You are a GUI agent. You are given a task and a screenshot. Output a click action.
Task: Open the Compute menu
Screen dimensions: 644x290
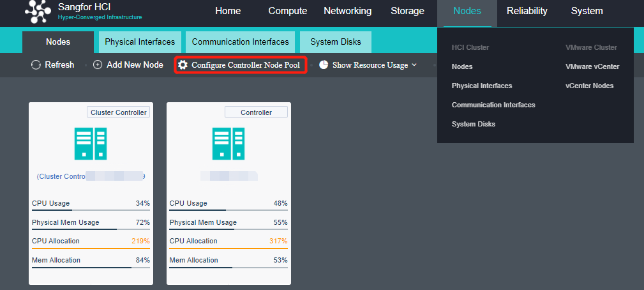(287, 11)
